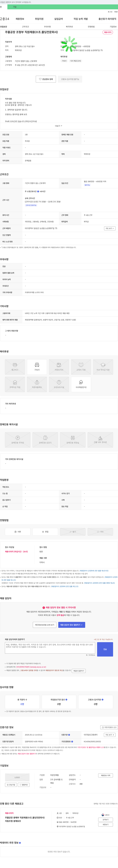Click 관심정보 등록 heart button
The width and height of the screenshot is (118, 868).
click(46, 79)
